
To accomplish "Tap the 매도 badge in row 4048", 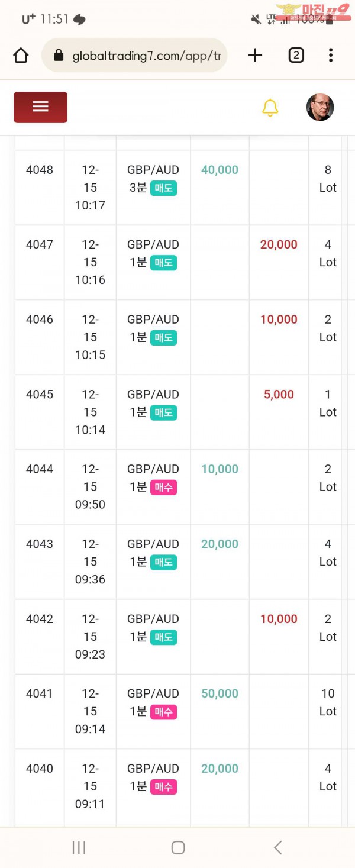I will (163, 188).
